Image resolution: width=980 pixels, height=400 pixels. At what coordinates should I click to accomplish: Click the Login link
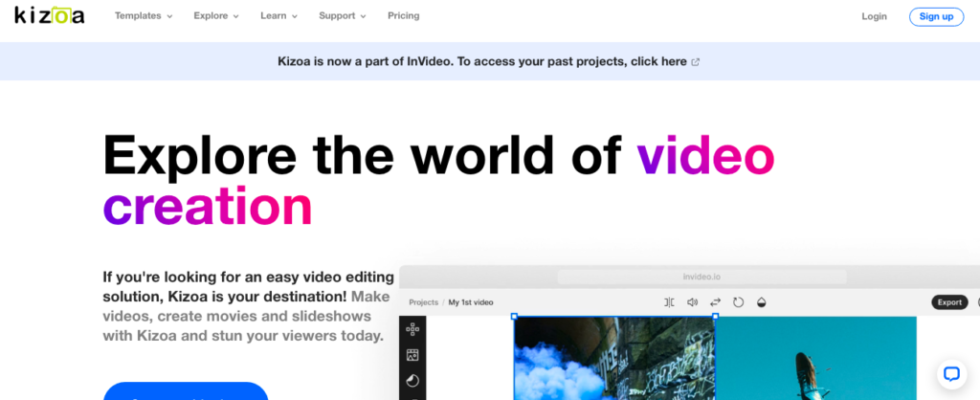[874, 16]
